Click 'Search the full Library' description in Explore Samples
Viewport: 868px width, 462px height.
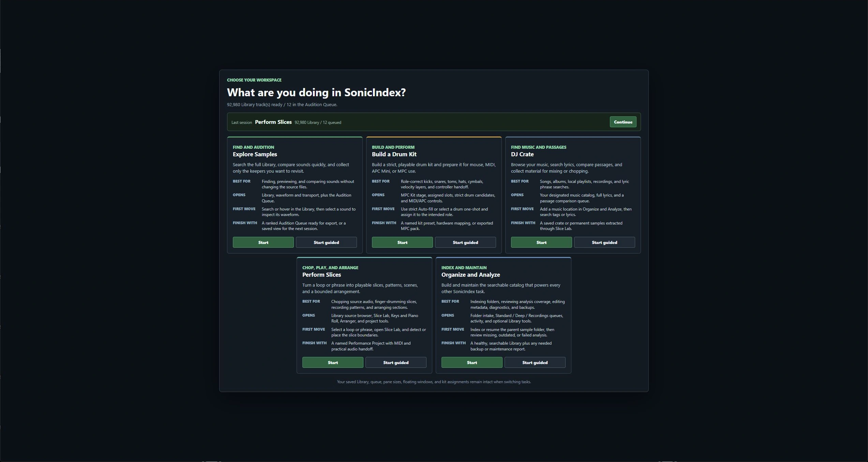tap(291, 168)
